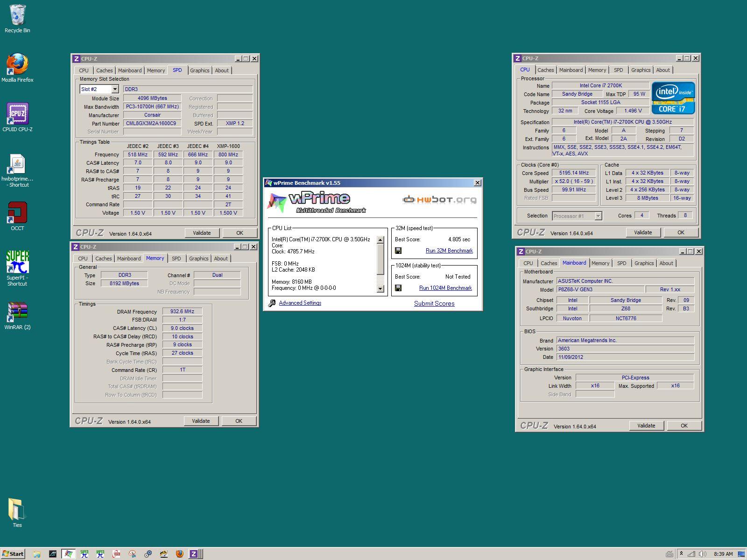Screen dimensions: 747x560
Task: Select the SuperPI shortcut desktop icon
Action: point(17,268)
